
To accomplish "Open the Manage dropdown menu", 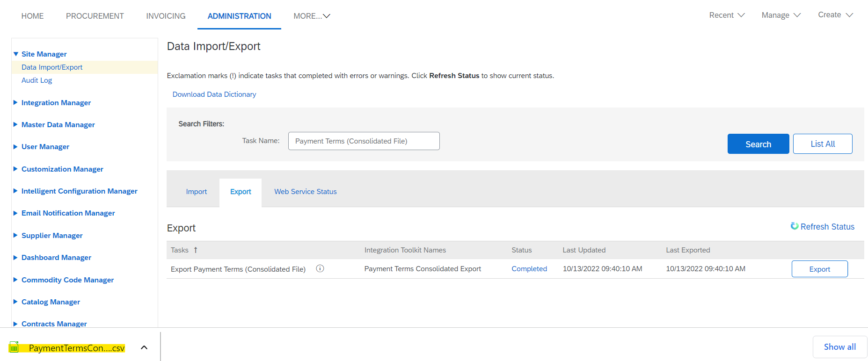I will coord(781,15).
